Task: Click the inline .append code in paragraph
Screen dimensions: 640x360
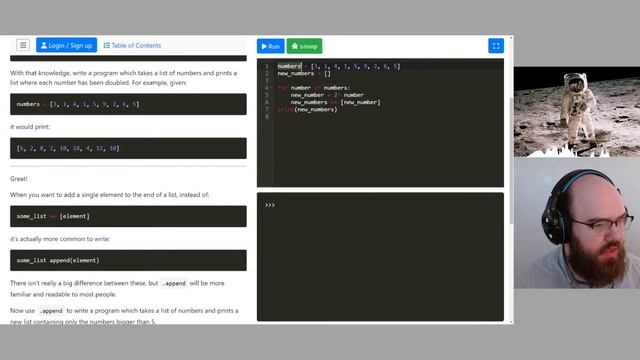Action: pyautogui.click(x=174, y=283)
